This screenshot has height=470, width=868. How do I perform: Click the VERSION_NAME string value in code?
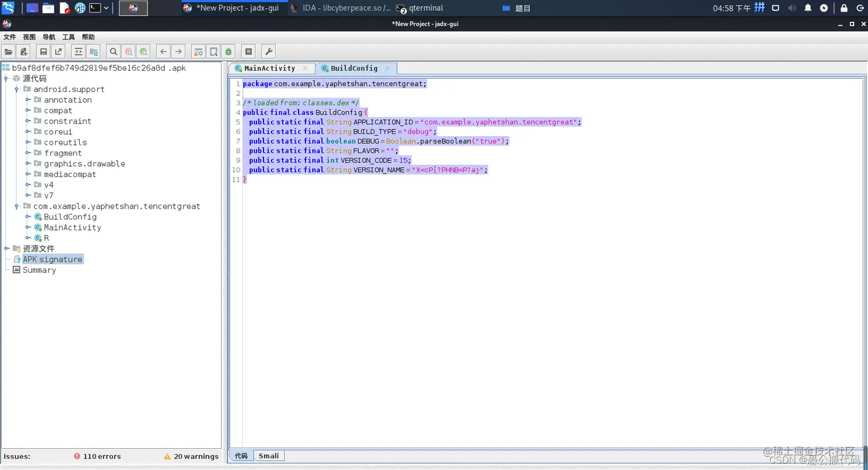click(447, 170)
